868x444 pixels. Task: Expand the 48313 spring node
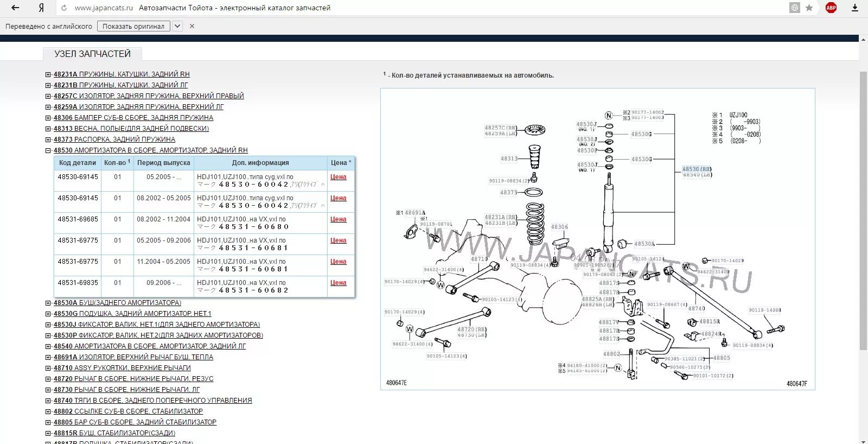click(48, 129)
